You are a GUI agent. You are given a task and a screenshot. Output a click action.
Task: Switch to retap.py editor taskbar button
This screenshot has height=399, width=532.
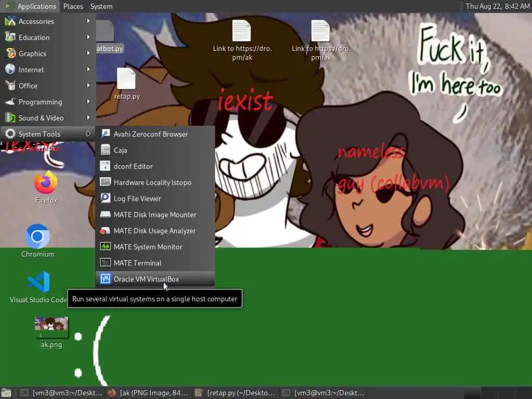235,393
